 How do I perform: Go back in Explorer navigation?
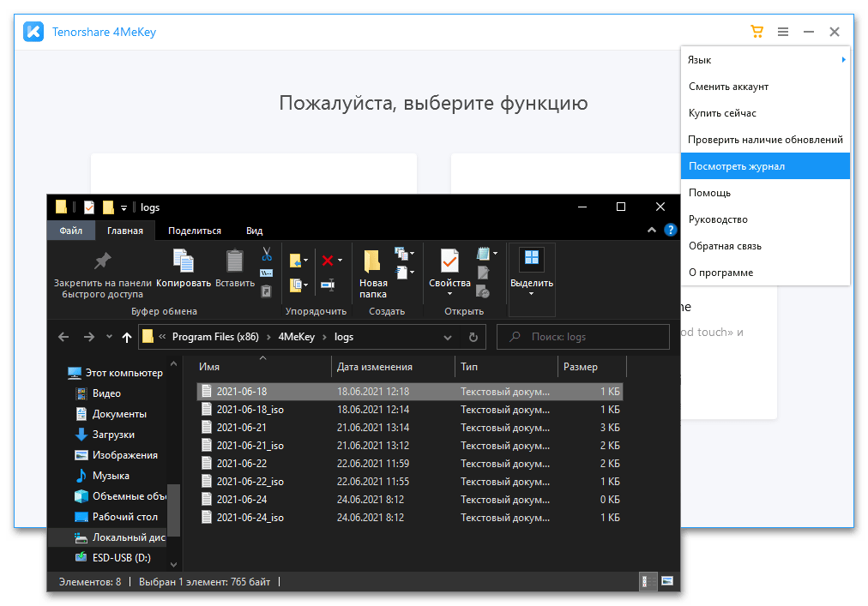tap(63, 337)
